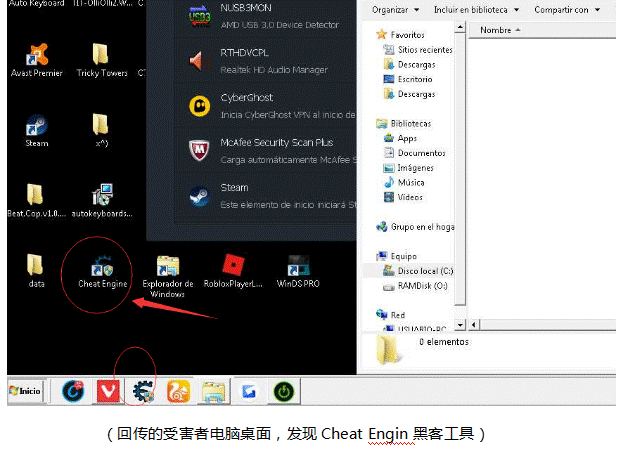623x456 pixels.
Task: Click navigation pane scroll down arrow
Action: tap(460, 325)
